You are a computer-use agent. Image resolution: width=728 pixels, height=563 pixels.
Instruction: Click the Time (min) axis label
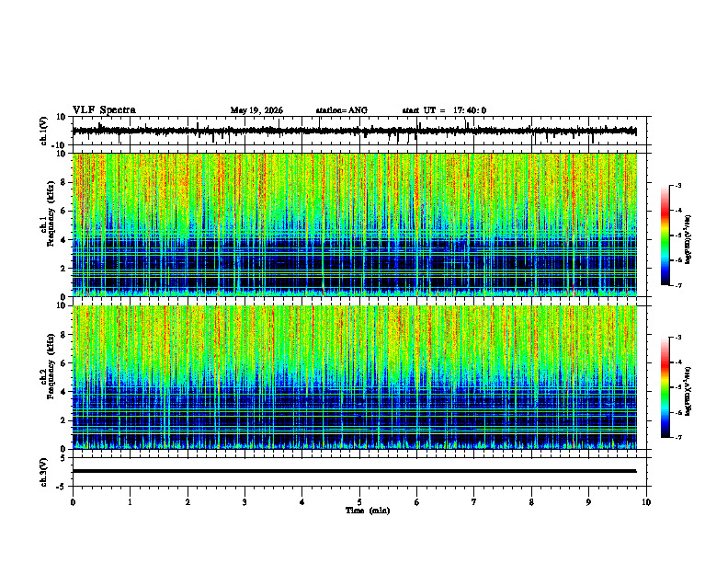click(x=368, y=511)
